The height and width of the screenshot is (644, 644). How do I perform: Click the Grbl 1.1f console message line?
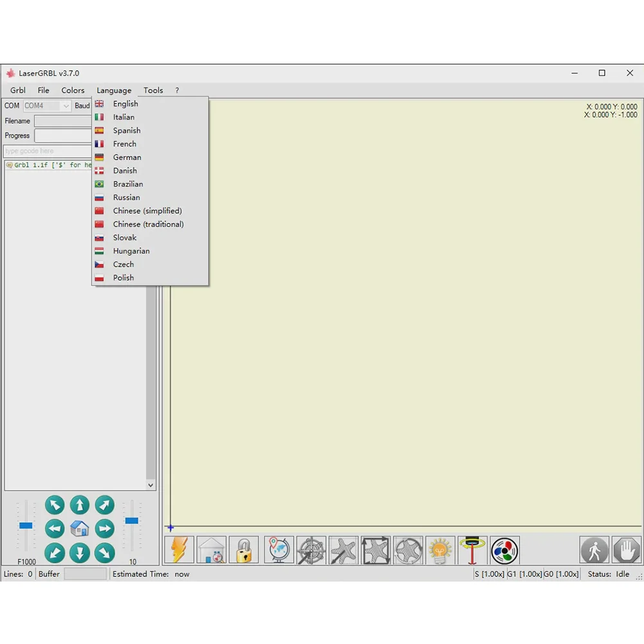point(50,165)
